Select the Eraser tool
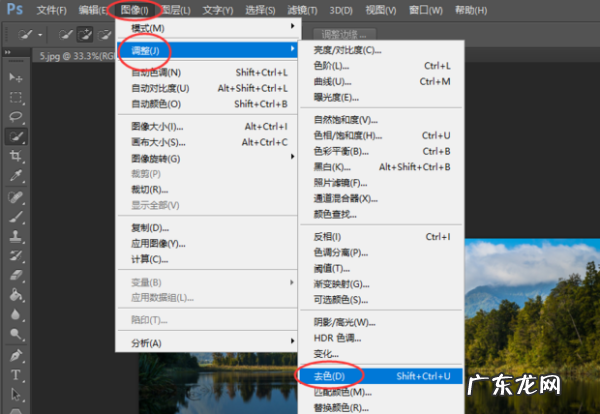600x414 pixels. (16, 275)
